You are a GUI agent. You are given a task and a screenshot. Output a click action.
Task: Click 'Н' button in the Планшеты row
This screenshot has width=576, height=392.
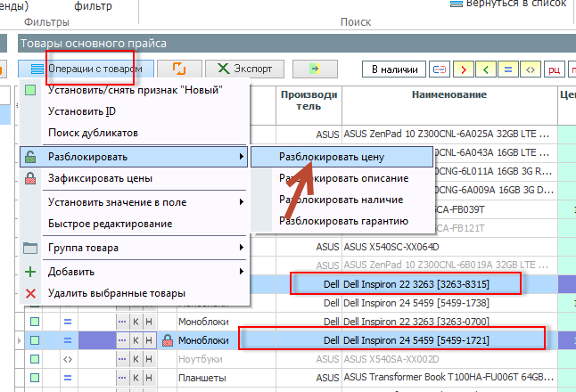click(149, 378)
